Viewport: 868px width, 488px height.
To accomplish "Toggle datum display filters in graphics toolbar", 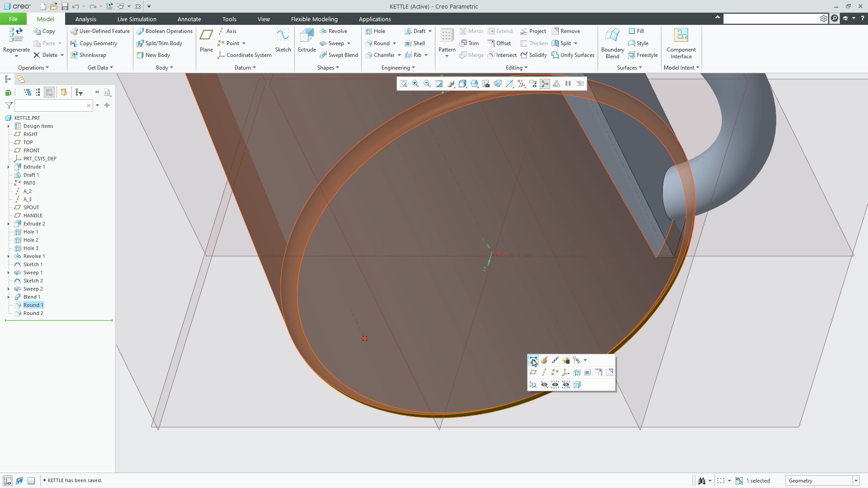I will (521, 84).
